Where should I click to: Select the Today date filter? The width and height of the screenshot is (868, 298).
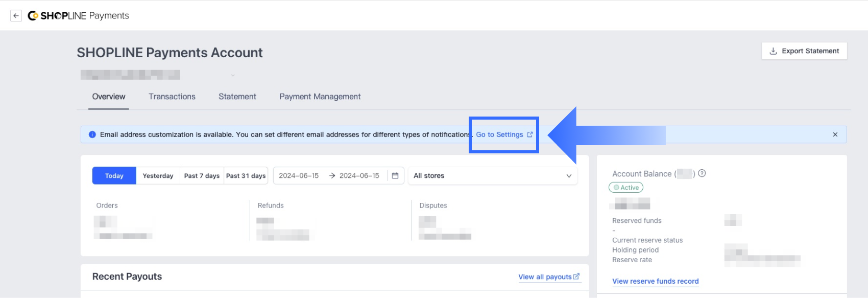114,176
